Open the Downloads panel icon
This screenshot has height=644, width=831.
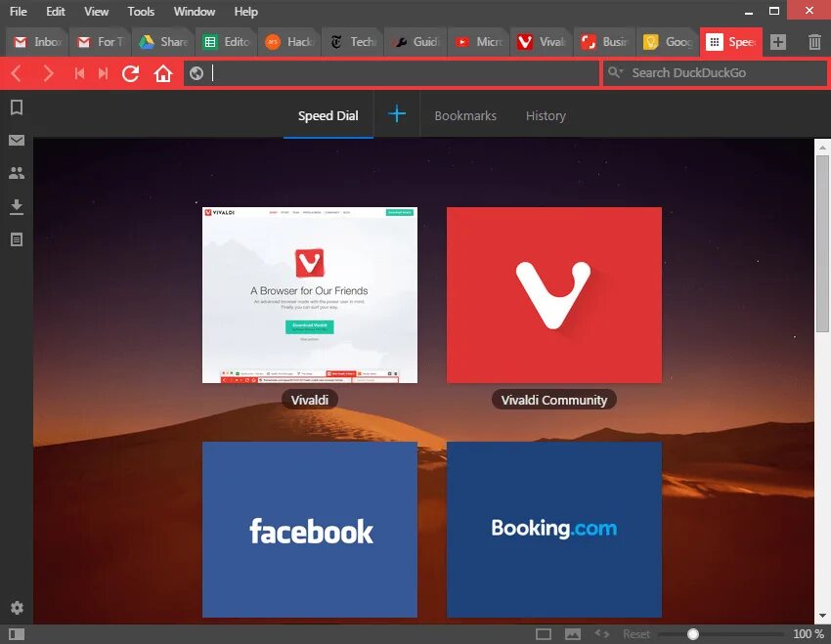(x=17, y=206)
